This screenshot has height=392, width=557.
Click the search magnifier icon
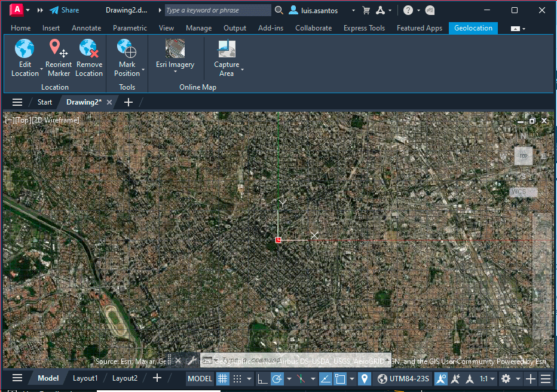(279, 10)
